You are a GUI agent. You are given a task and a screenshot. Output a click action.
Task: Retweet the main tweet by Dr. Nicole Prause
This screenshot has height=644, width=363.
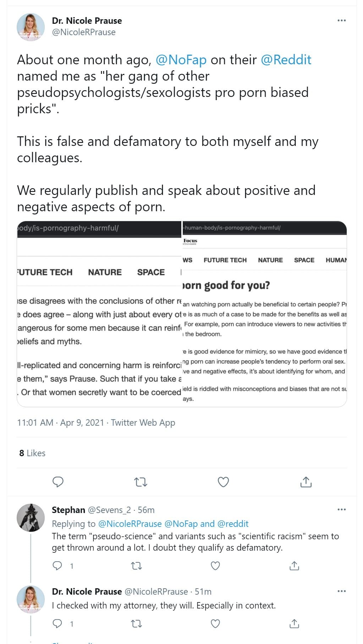point(141,482)
